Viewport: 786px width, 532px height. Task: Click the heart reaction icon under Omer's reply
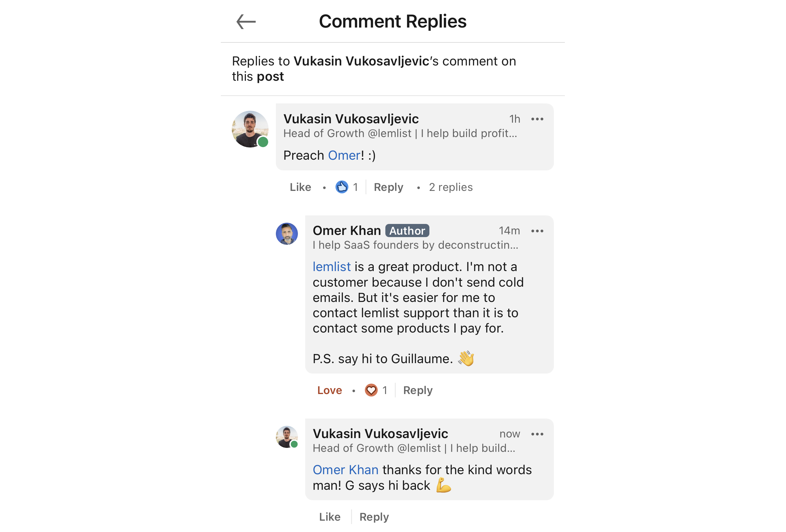click(x=371, y=390)
